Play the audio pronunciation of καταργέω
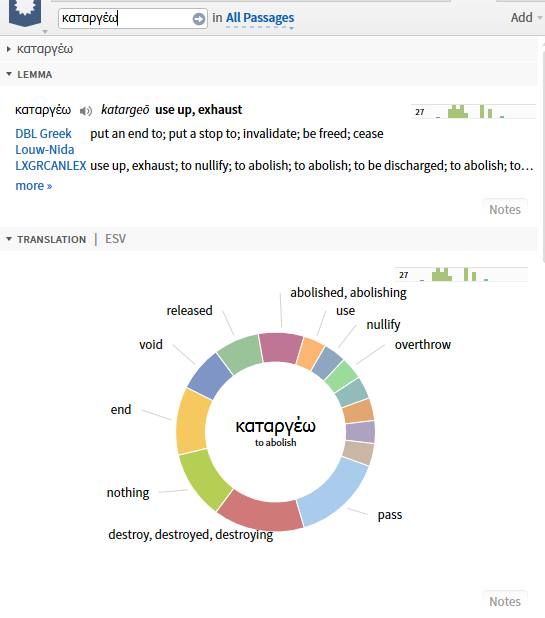545x618 pixels. pos(86,111)
